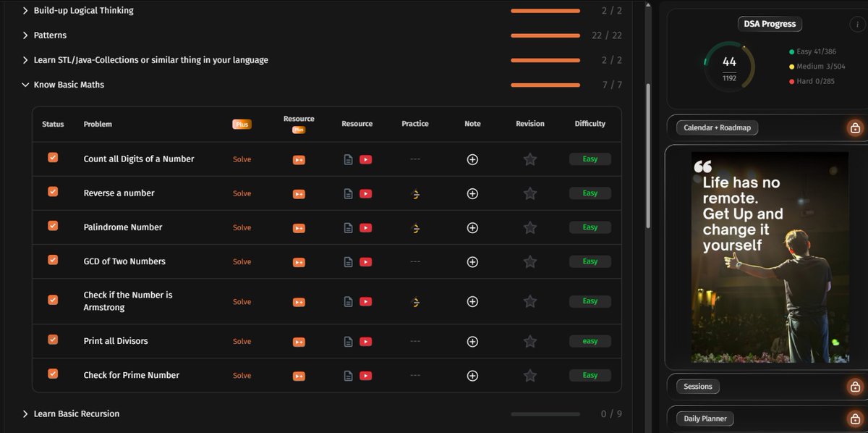
Task: Open article resource for GCD of Two Numbers
Action: 348,261
